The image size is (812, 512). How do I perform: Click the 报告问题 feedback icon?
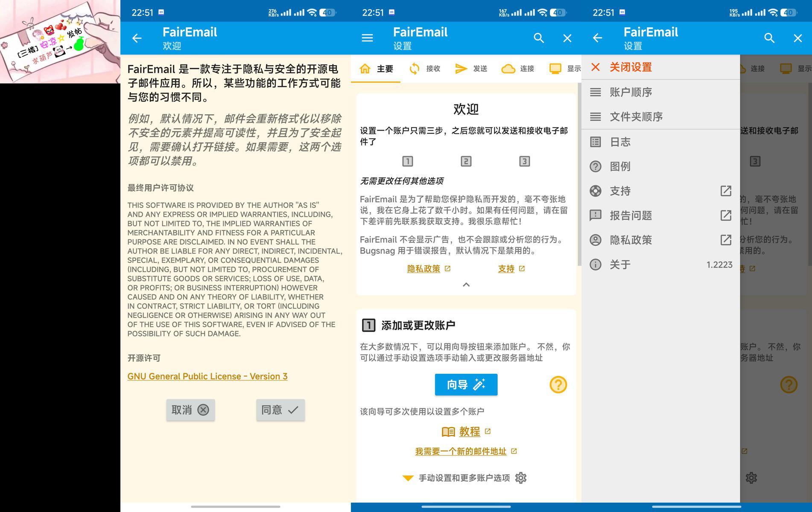[x=596, y=215]
